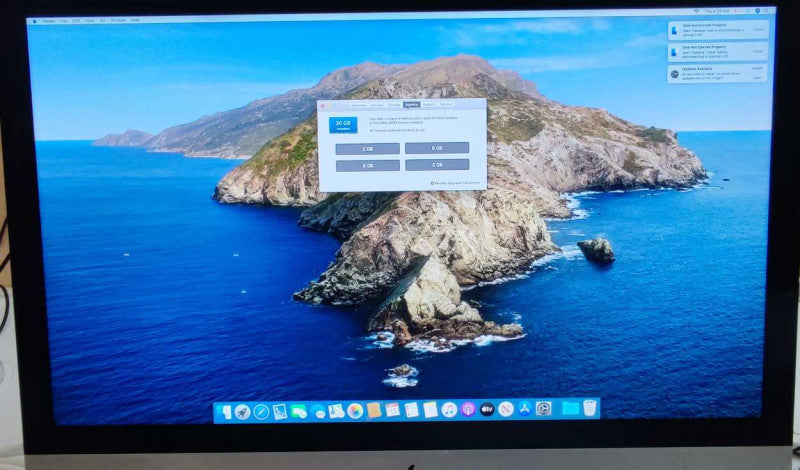Open the Window menu
800x470 pixels.
click(118, 20)
